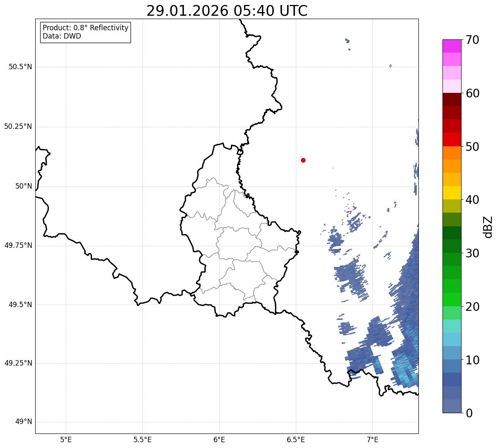Click the latitude label "50.5°N"
Image resolution: width=498 pixels, height=448 pixels.
20,67
